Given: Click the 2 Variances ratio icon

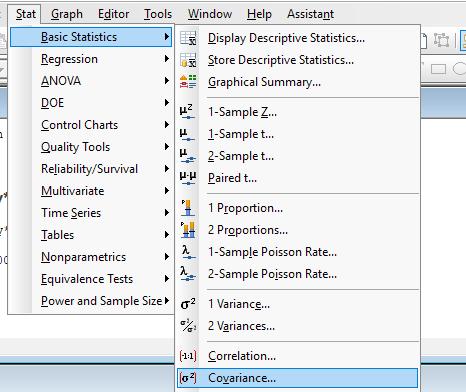Looking at the screenshot, I should click(x=188, y=326).
